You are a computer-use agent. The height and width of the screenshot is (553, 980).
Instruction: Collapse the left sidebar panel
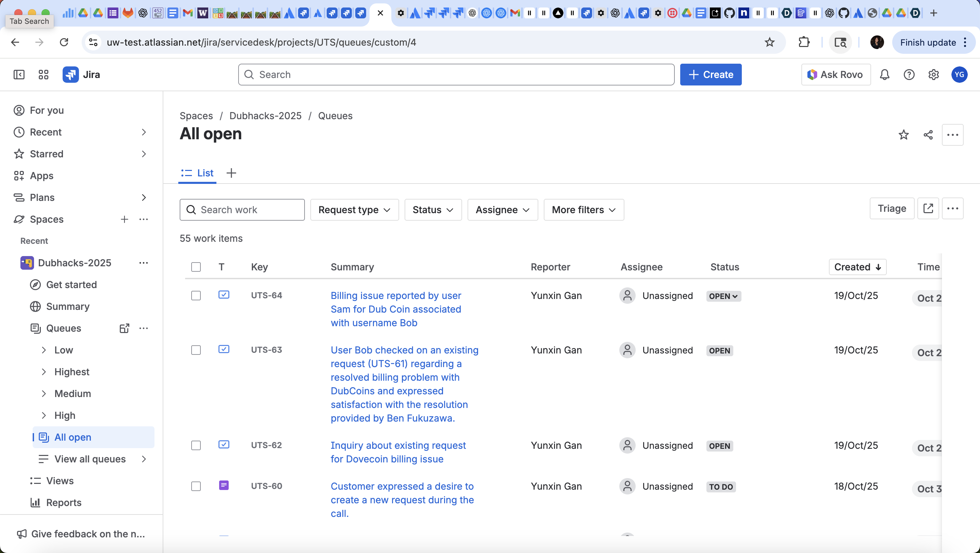tap(19, 75)
